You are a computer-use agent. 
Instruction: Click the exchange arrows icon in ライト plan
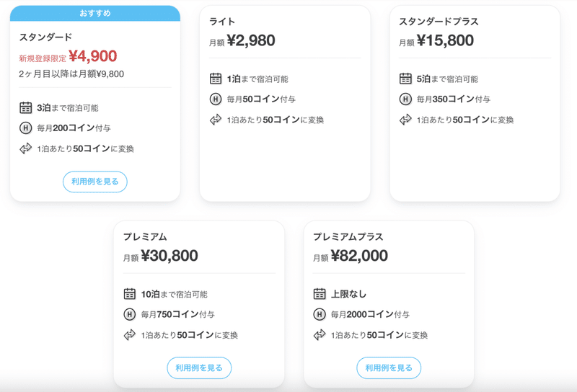216,120
